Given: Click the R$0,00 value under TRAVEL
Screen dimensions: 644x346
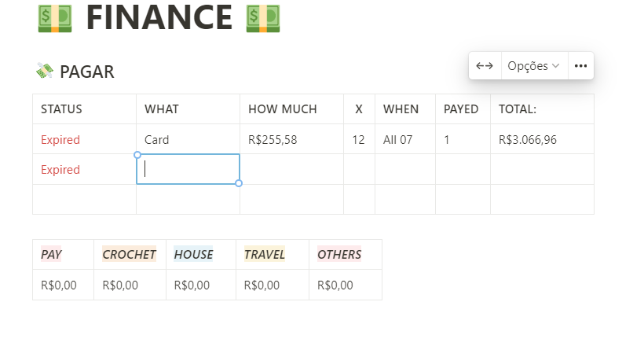Looking at the screenshot, I should point(262,285).
